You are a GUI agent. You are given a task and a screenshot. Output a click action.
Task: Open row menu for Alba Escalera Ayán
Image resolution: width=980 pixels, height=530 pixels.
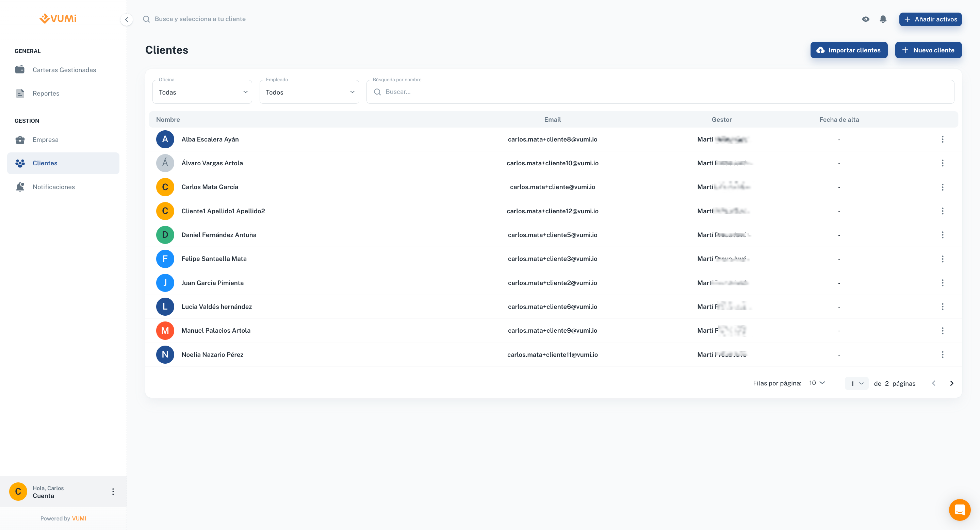point(942,139)
